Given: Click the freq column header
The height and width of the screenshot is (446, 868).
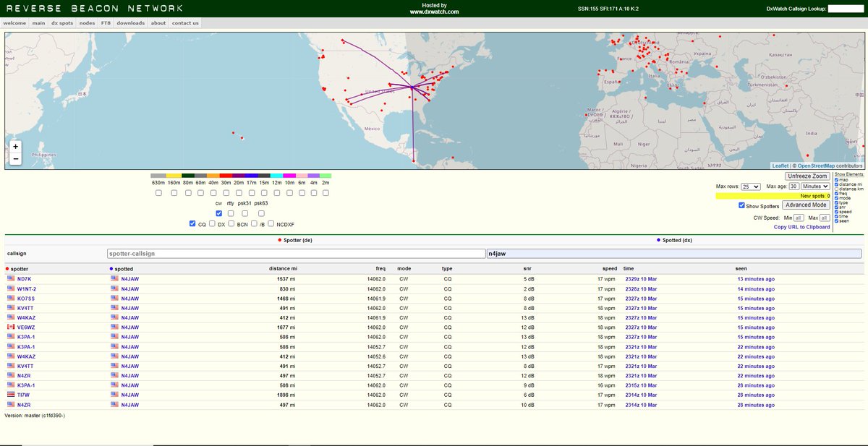Looking at the screenshot, I should pos(380,268).
